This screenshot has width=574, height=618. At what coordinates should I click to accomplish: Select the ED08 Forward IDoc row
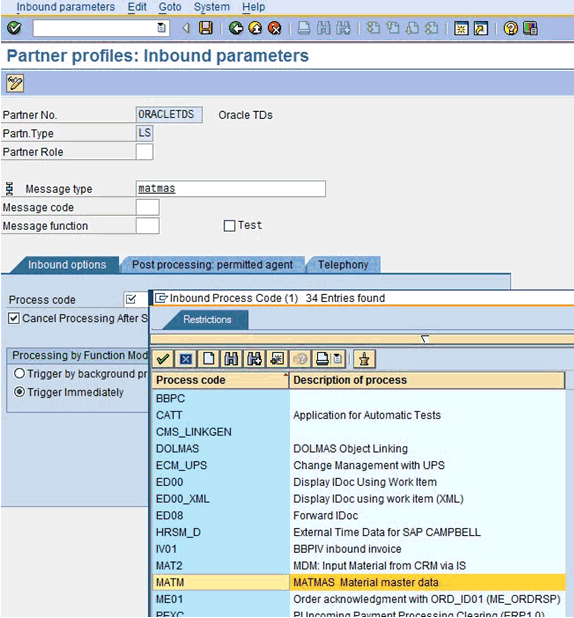tap(359, 516)
